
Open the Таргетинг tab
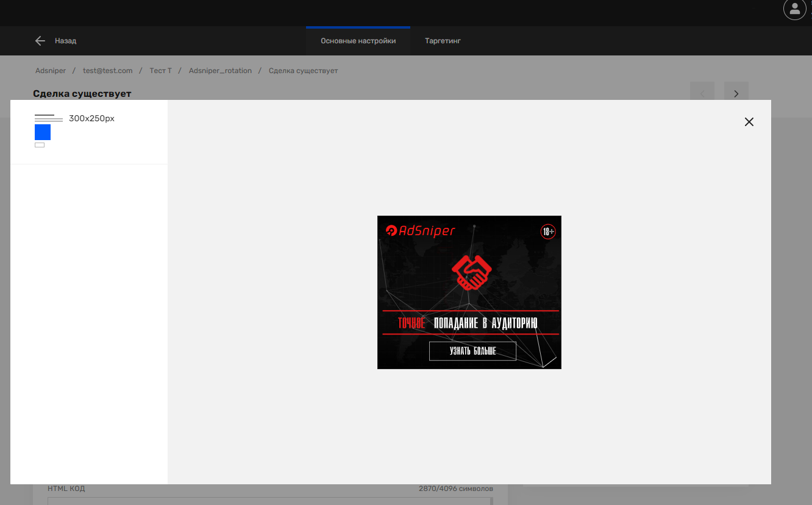[x=443, y=41]
